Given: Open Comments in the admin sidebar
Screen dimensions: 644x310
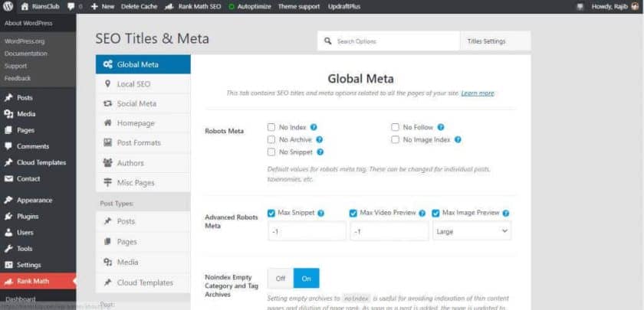Looking at the screenshot, I should tap(38, 146).
